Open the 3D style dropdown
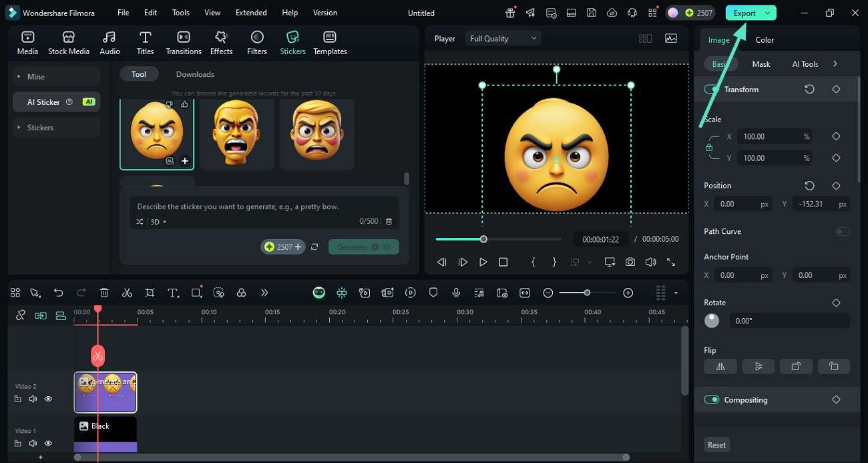The height and width of the screenshot is (463, 868). (x=158, y=221)
